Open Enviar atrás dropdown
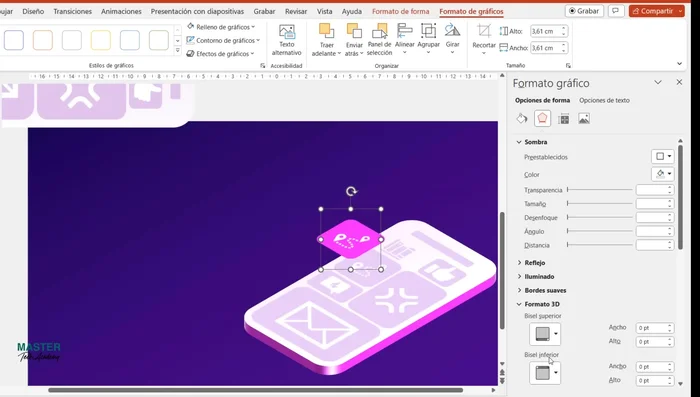The image size is (700, 397). coord(354,40)
